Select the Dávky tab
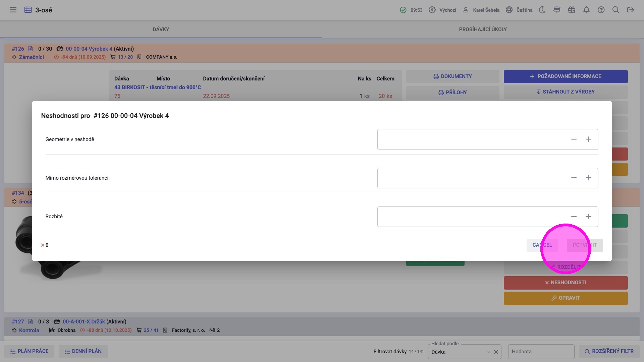Viewport: 644px width, 362px height. tap(161, 29)
